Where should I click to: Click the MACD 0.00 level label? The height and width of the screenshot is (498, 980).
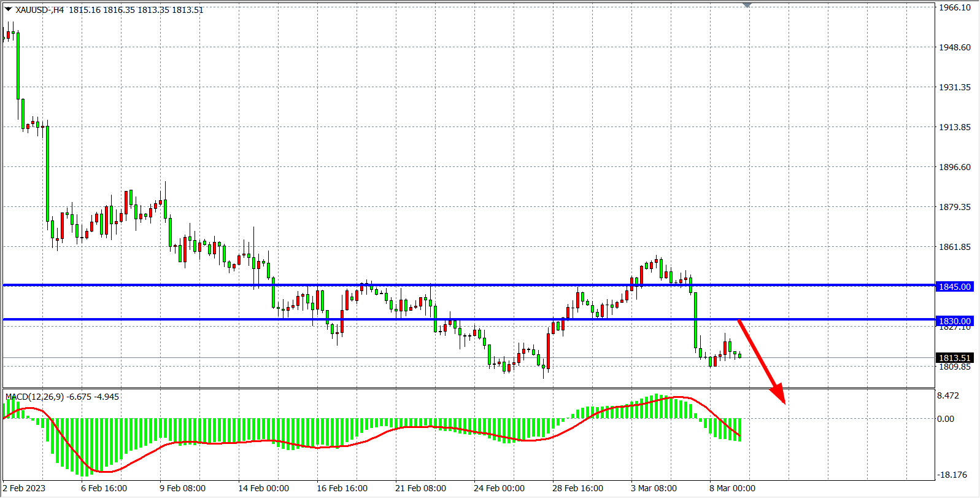click(x=946, y=419)
